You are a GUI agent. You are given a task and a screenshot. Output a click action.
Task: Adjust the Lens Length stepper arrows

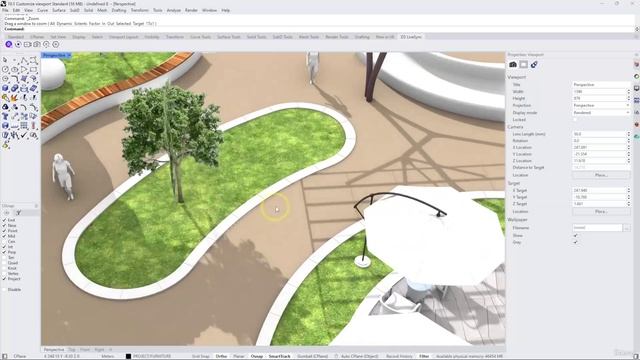[x=629, y=134]
